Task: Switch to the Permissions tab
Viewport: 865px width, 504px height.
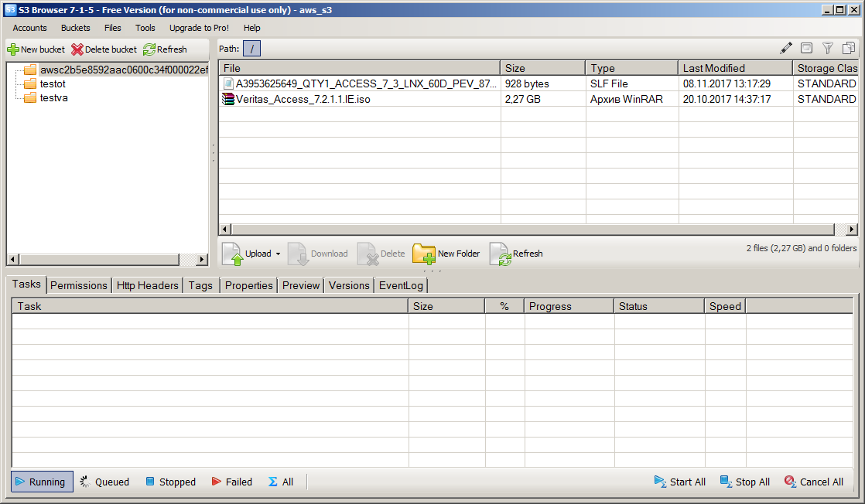Action: pyautogui.click(x=78, y=284)
